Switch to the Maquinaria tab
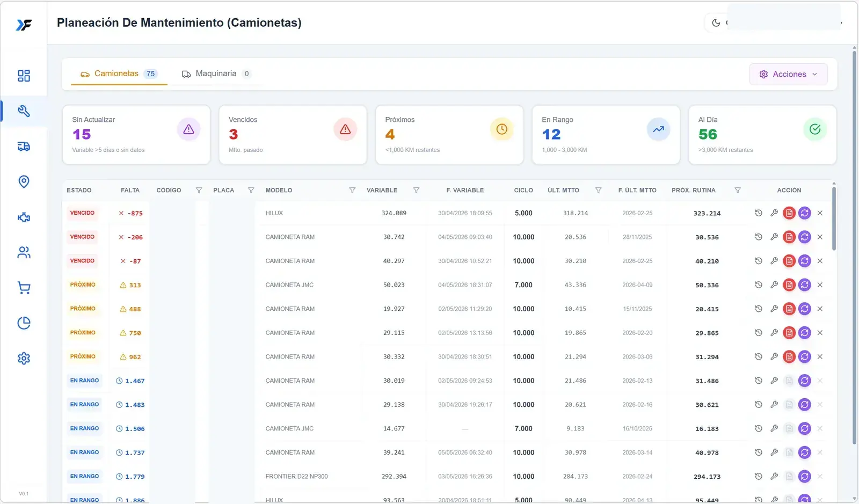Screen dimensions: 859x504 [x=216, y=74]
